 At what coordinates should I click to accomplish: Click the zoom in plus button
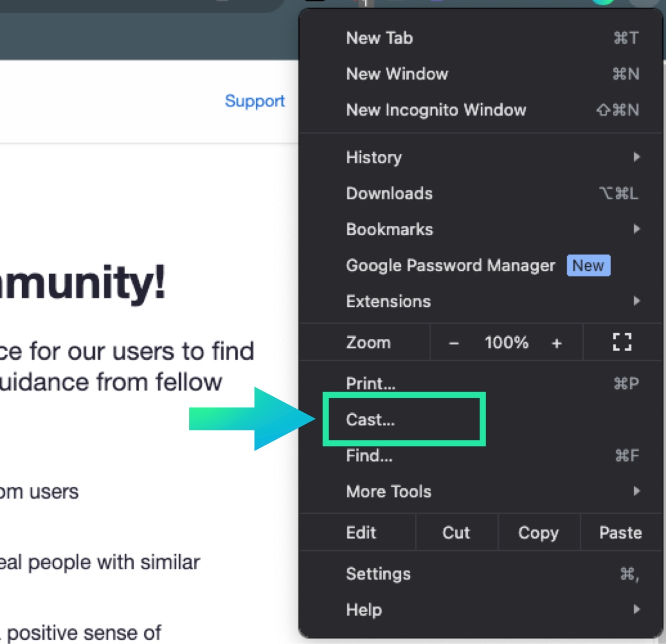(x=556, y=343)
